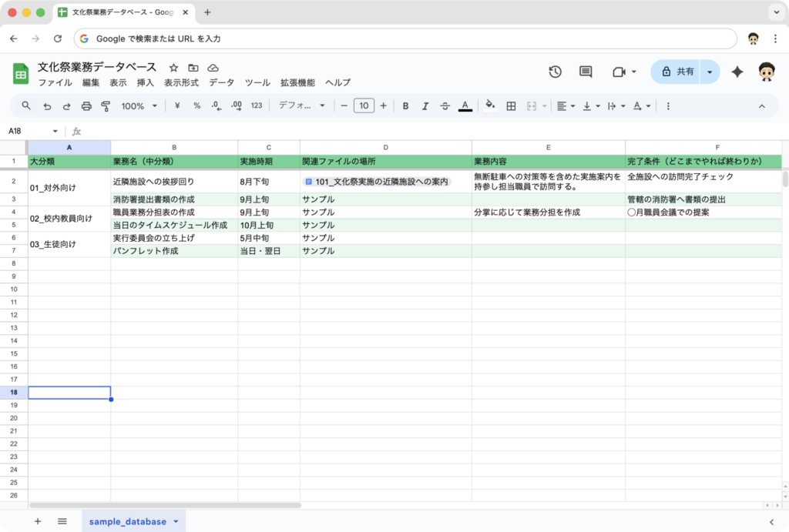The height and width of the screenshot is (532, 789).
Task: Click the undo arrow icon
Action: [x=48, y=106]
